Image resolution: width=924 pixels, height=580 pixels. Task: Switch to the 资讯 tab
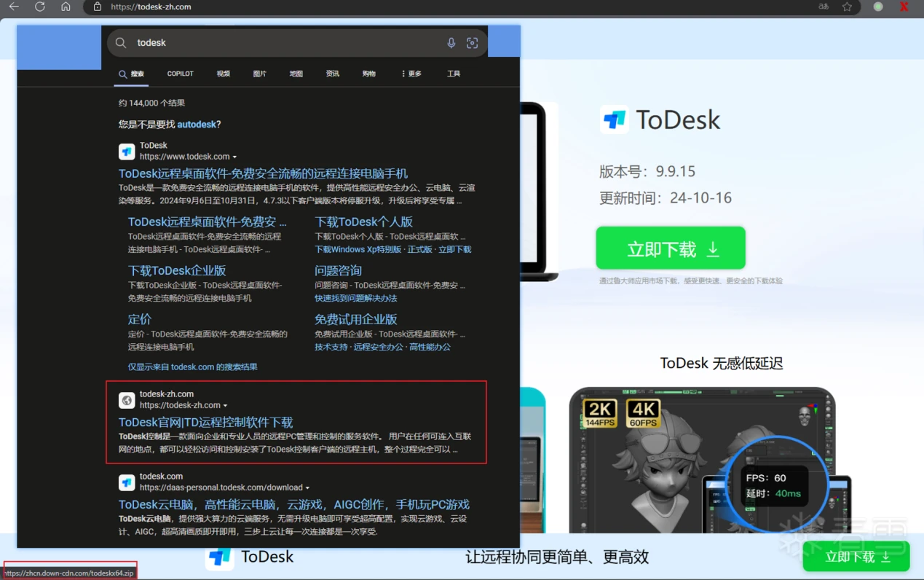(x=332, y=74)
